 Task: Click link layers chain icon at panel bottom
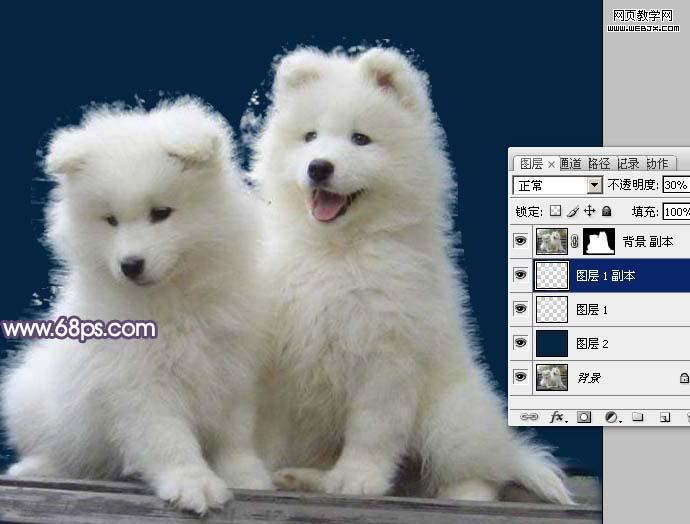pyautogui.click(x=529, y=417)
